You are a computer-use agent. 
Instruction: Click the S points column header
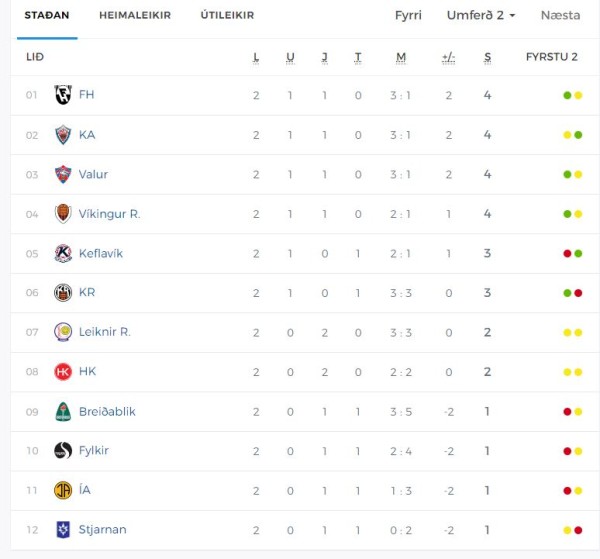487,57
